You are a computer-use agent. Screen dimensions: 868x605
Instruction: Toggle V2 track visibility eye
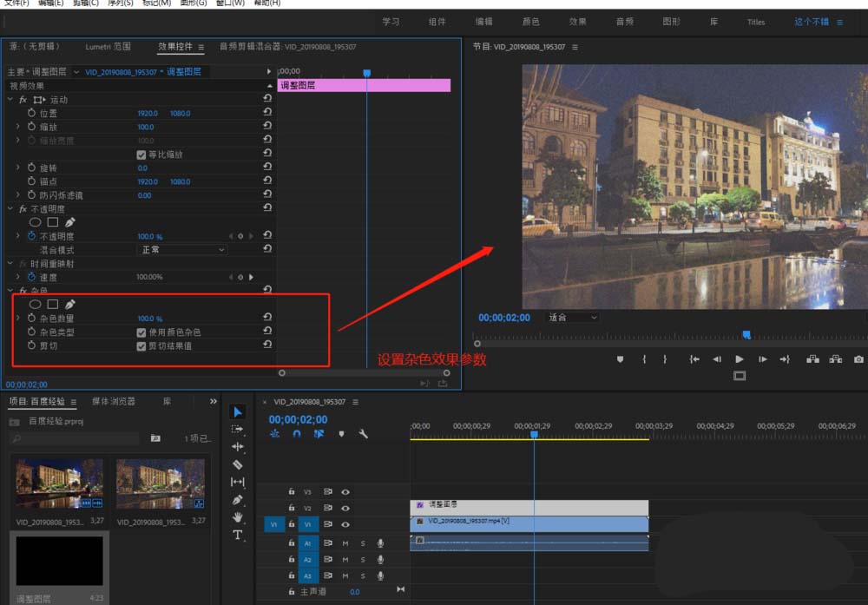coord(345,508)
